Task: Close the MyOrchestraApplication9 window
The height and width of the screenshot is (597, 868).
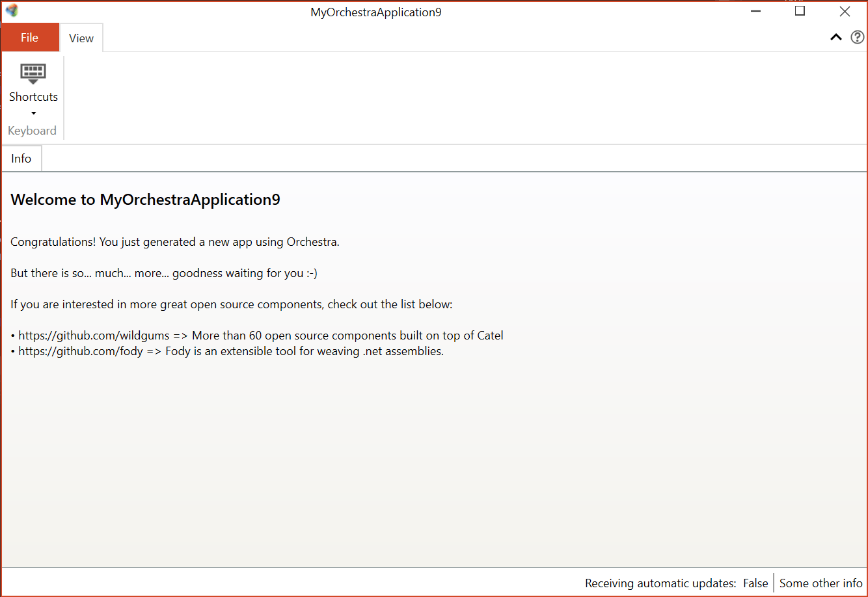Action: click(x=845, y=11)
